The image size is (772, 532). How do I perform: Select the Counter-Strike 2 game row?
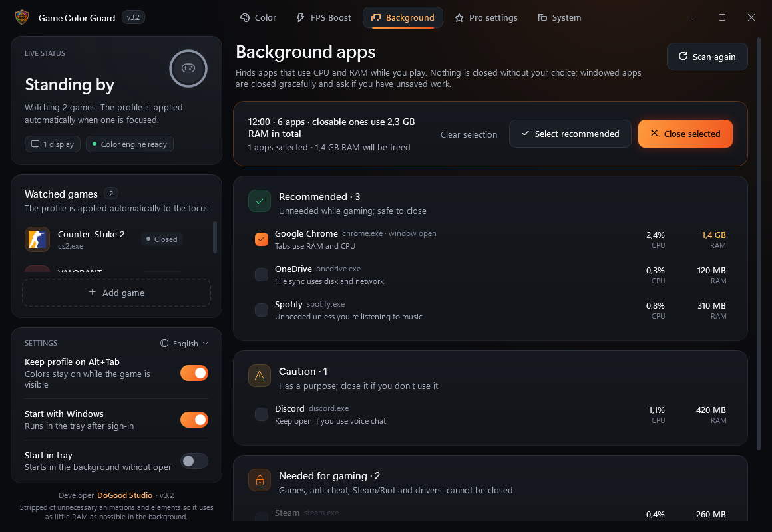click(116, 239)
